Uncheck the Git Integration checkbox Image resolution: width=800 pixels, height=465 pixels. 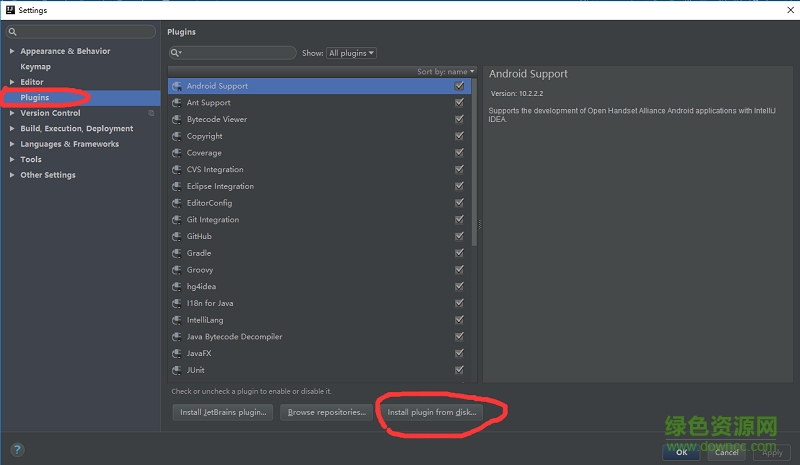pos(459,219)
